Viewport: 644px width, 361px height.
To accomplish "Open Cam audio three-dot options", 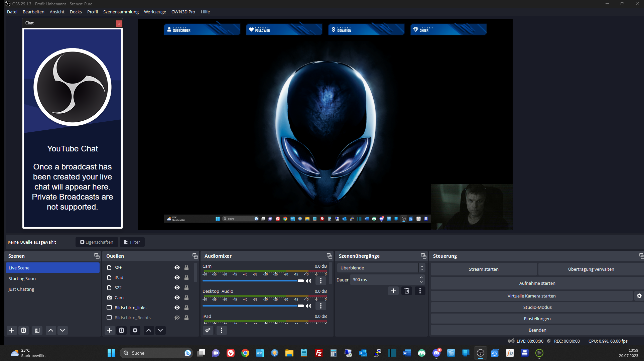I will [321, 281].
